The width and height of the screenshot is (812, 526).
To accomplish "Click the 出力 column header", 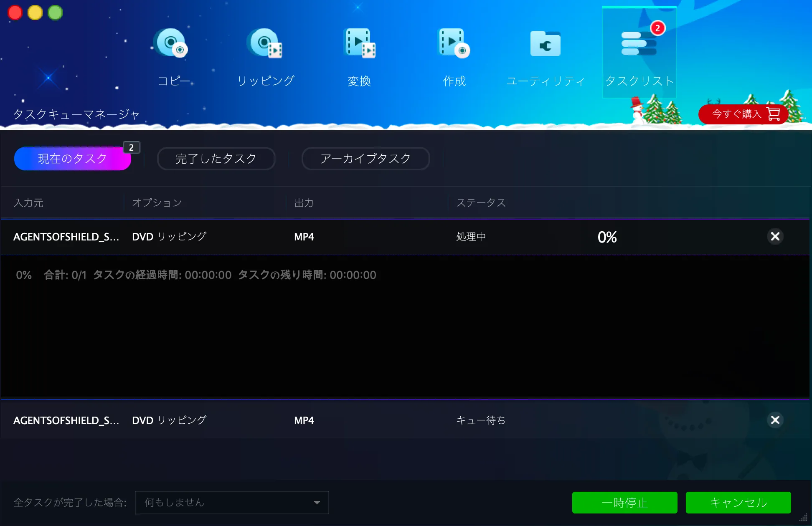I will pyautogui.click(x=304, y=203).
